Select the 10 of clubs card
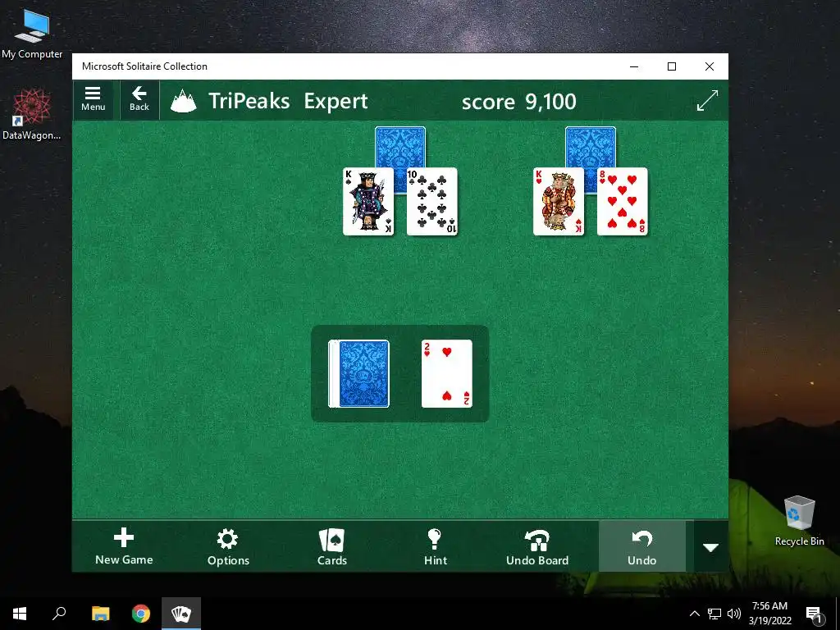This screenshot has height=630, width=840. coord(431,202)
